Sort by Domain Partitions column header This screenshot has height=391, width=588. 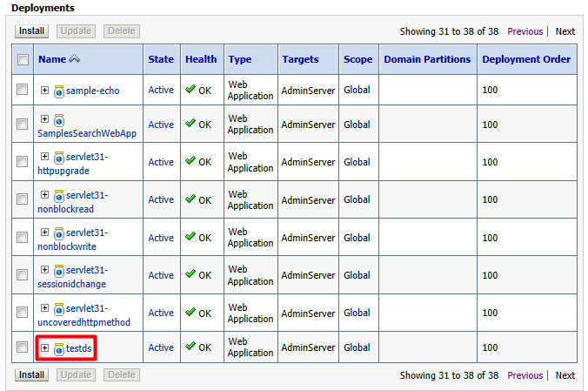point(427,59)
